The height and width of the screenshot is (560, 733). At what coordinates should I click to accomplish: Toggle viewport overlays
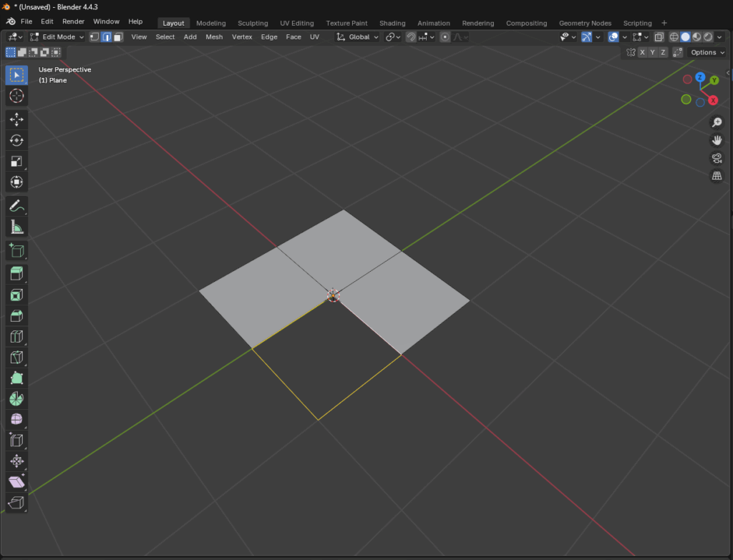(613, 37)
